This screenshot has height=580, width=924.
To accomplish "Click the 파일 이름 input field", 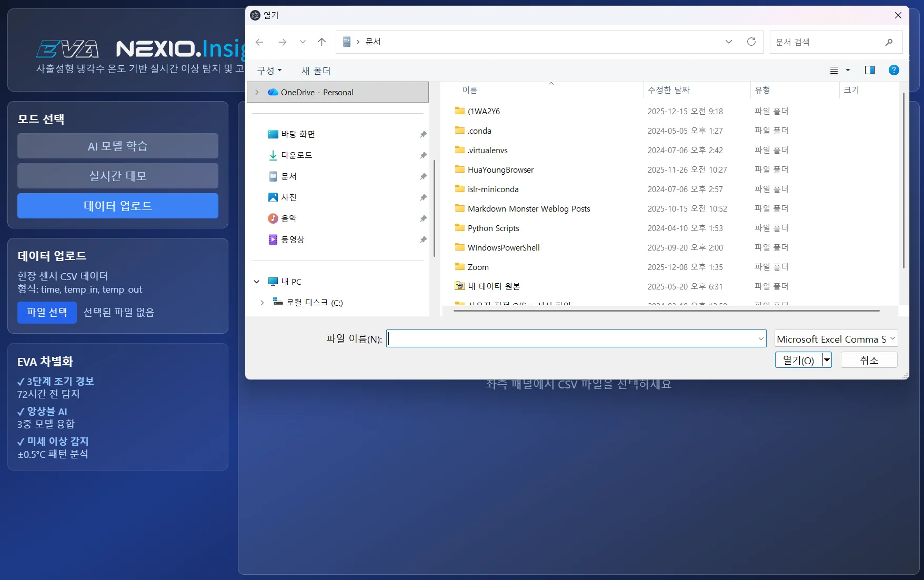I will (x=571, y=338).
